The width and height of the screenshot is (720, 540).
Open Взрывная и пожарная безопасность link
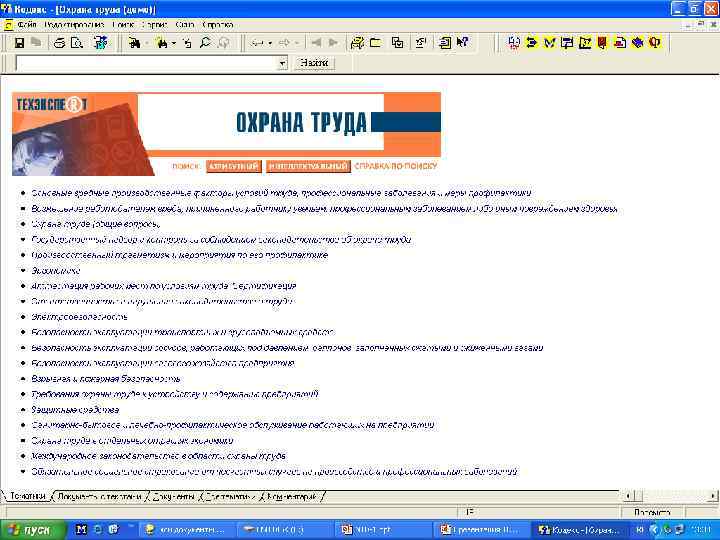tap(106, 379)
